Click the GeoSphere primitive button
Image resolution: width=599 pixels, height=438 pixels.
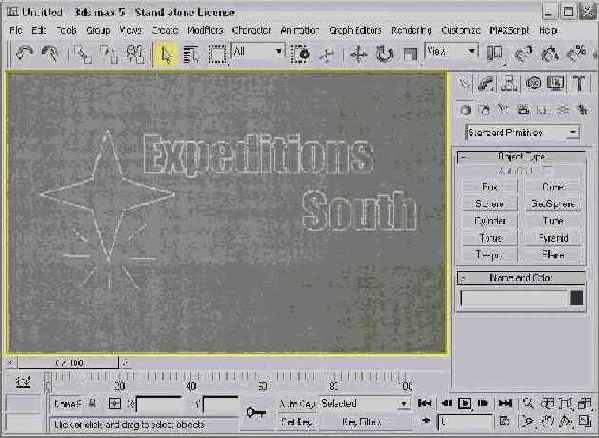coord(553,204)
